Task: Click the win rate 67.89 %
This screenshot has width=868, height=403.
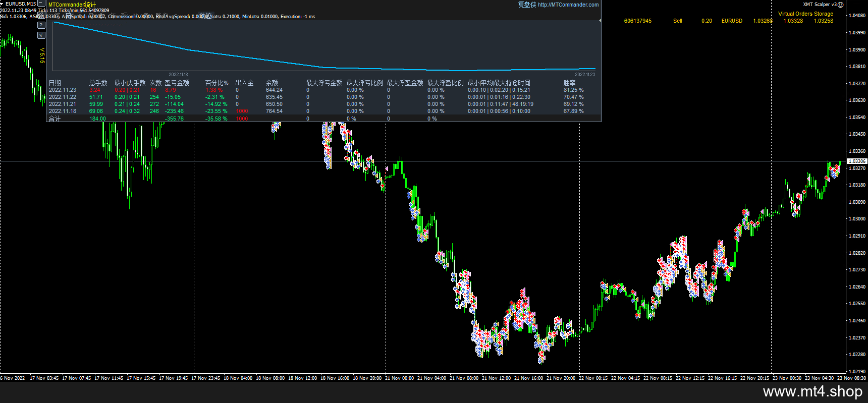Action: click(574, 111)
